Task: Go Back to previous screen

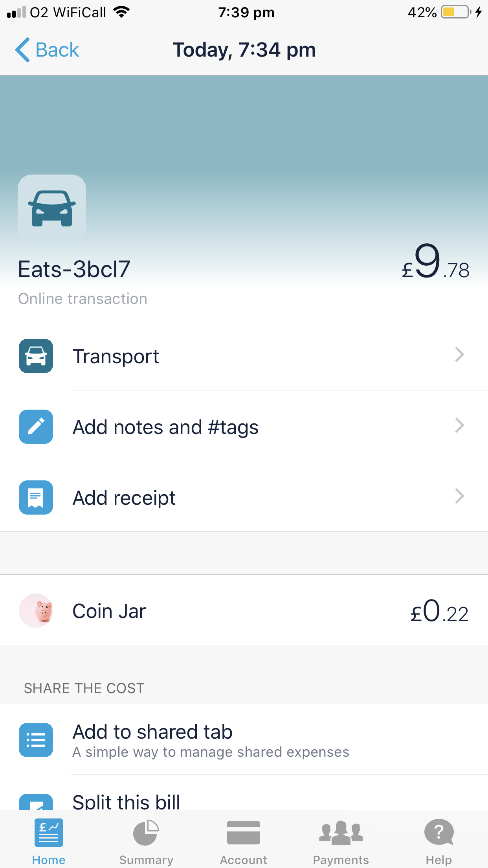Action: pyautogui.click(x=48, y=50)
